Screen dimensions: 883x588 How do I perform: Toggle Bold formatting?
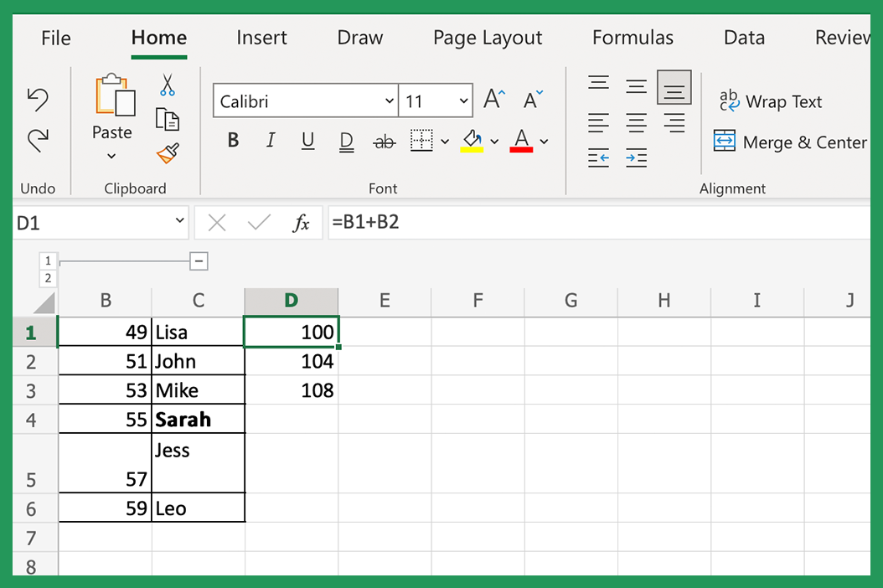click(x=233, y=140)
